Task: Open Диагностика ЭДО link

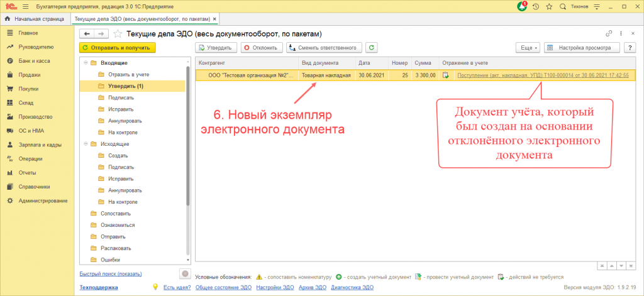Action: pyautogui.click(x=352, y=287)
